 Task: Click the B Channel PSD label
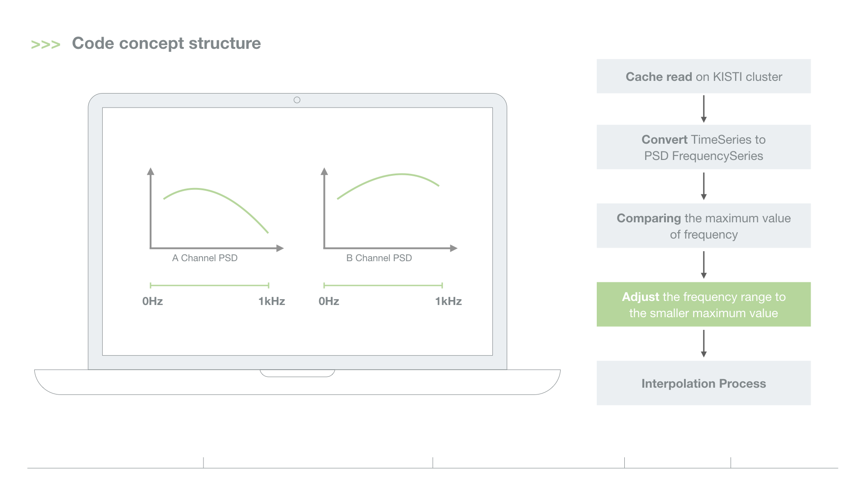click(x=379, y=258)
